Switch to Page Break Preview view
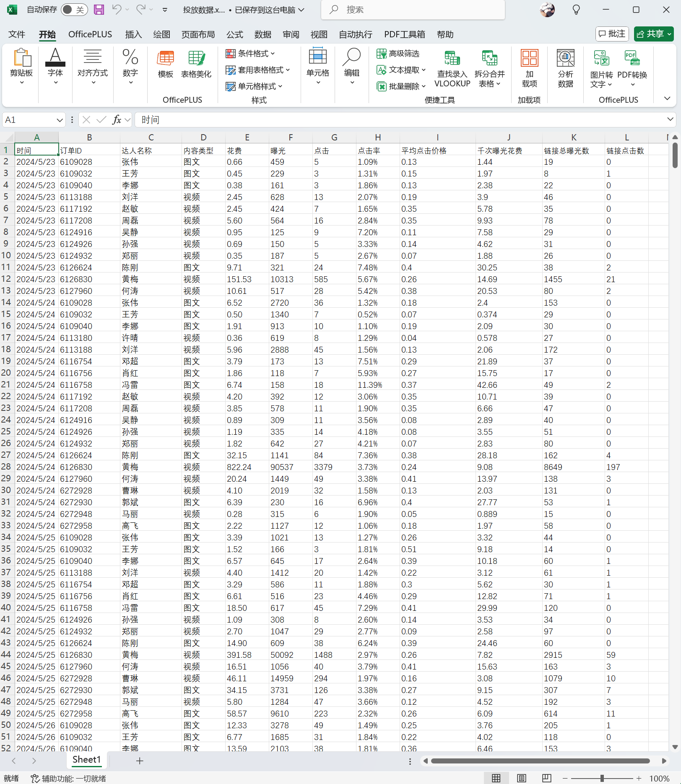This screenshot has height=784, width=681. 546,778
